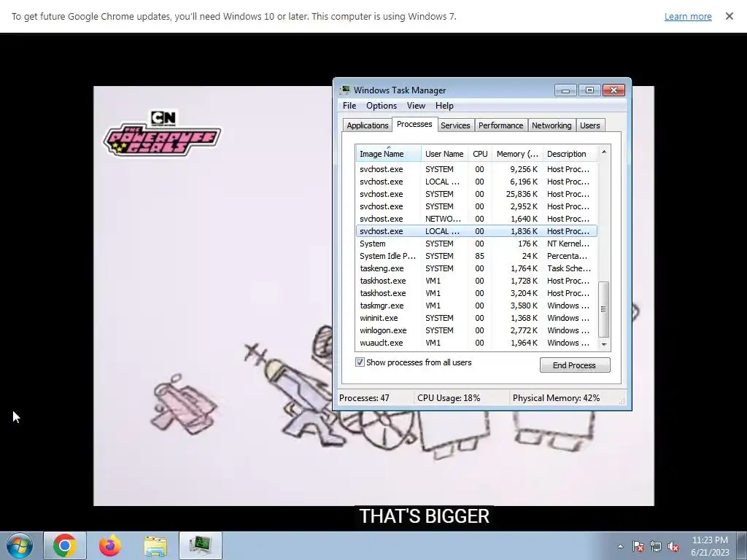Open the File menu
Viewport: 747px width, 560px height.
349,106
